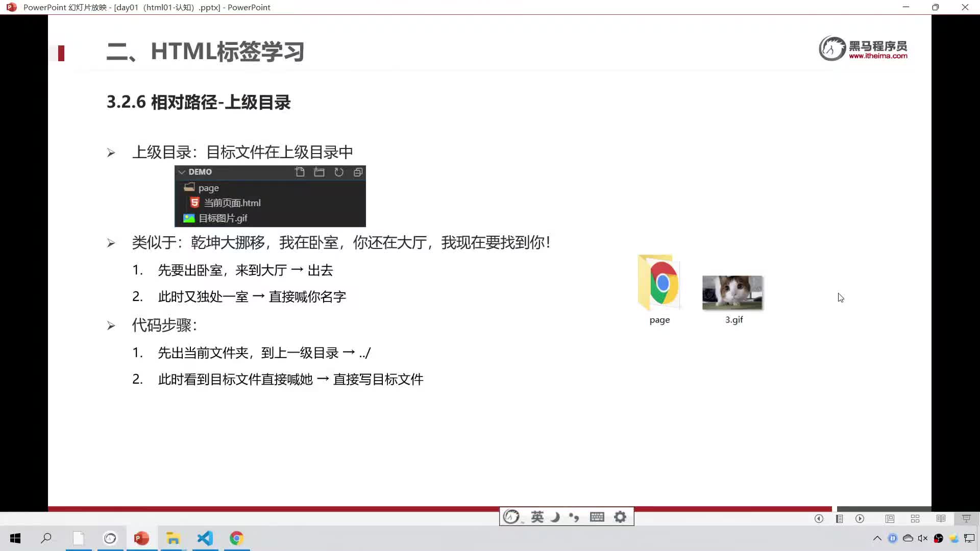Switch to PowerPoint on the taskbar

tap(141, 538)
